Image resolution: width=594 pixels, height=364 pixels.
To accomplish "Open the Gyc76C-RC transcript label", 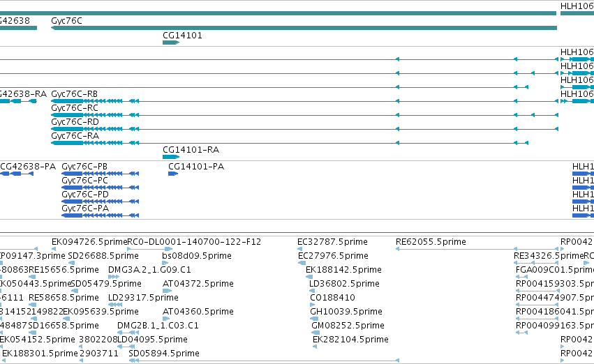I will (75, 108).
